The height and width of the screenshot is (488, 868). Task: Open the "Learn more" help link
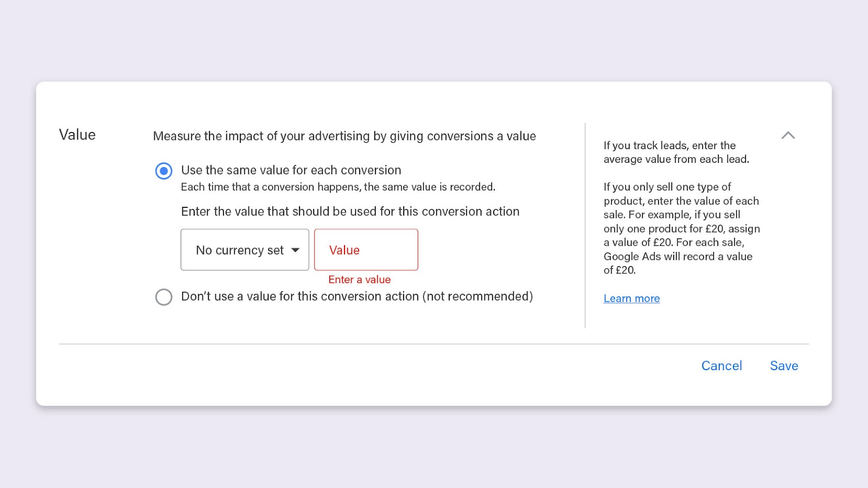[631, 299]
